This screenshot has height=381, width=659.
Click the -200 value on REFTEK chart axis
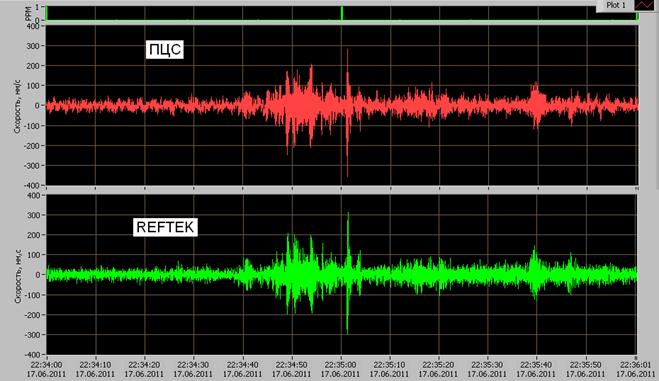[32, 315]
